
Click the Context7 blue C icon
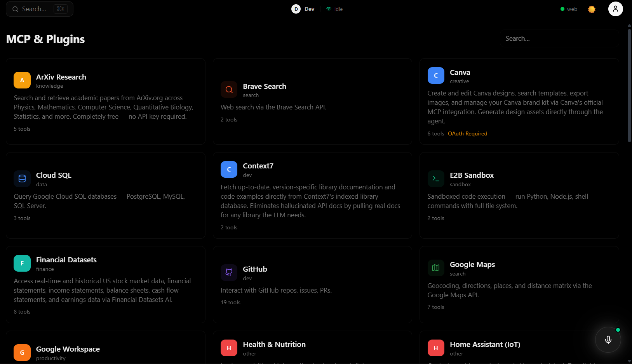tap(229, 170)
